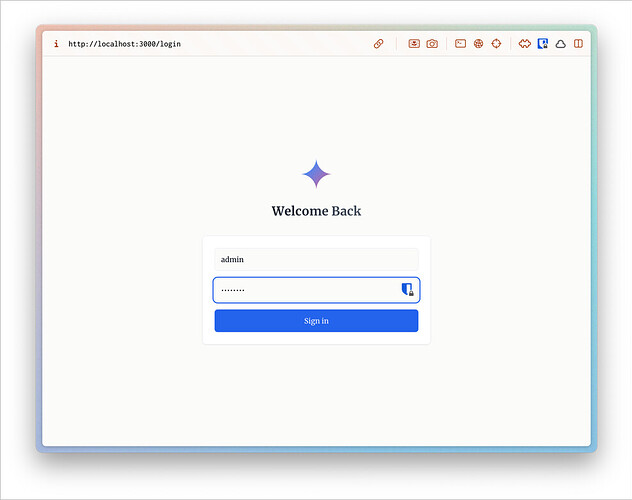Click the cloud icon in the toolbar
The width and height of the screenshot is (632, 500).
tap(560, 44)
